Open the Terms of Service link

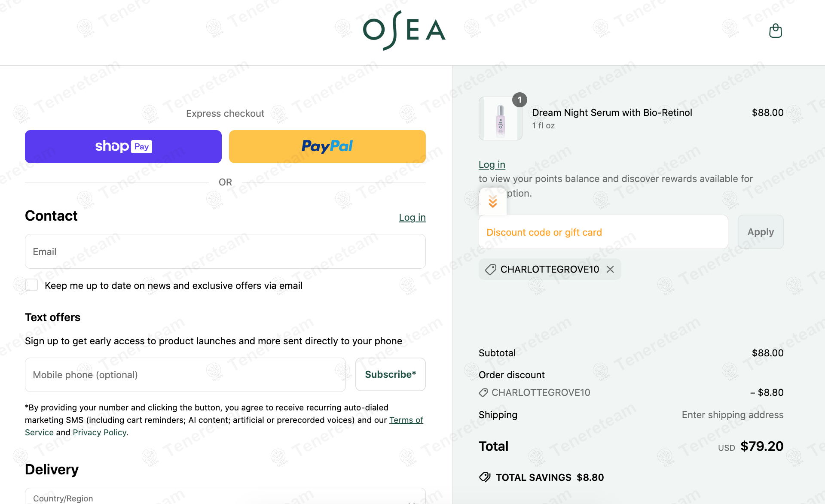[x=406, y=420]
